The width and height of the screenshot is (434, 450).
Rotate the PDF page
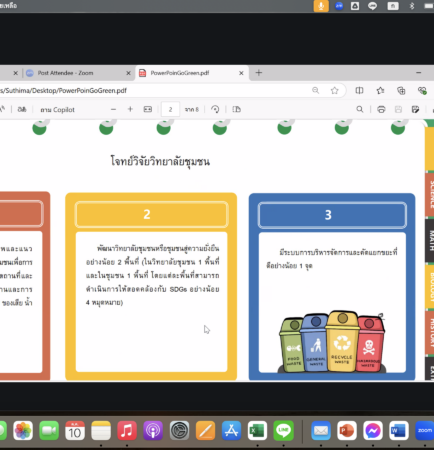[x=215, y=109]
